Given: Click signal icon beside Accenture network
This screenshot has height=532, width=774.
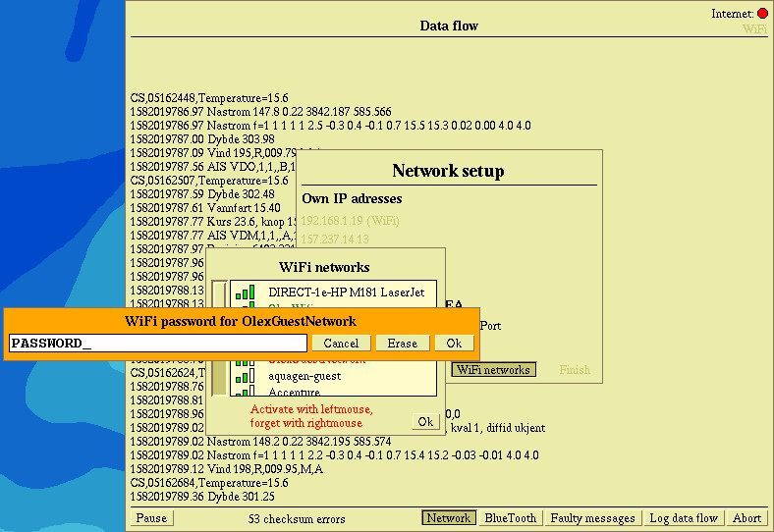Looking at the screenshot, I should coord(246,392).
